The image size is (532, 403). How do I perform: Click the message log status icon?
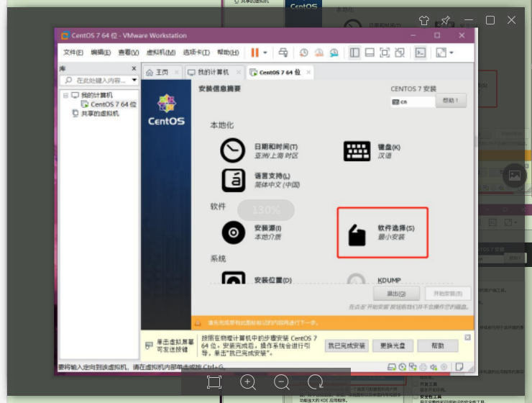pos(459,367)
